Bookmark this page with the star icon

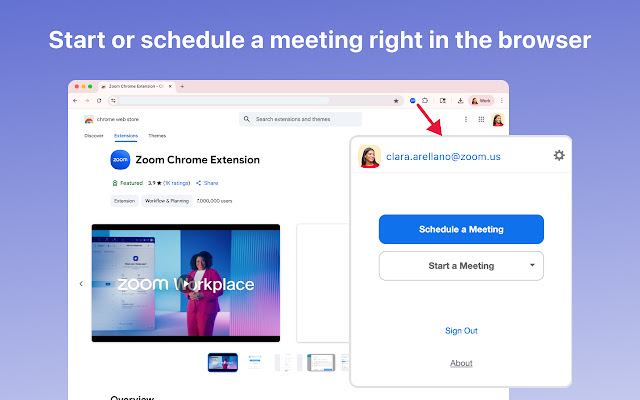396,101
